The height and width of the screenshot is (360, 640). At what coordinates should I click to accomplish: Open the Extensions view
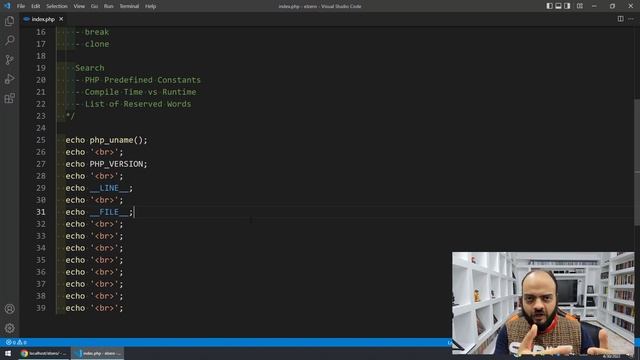pos(9,98)
